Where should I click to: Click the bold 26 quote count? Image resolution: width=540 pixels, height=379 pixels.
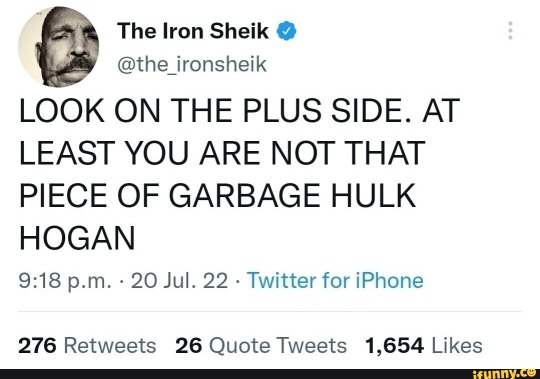(188, 345)
